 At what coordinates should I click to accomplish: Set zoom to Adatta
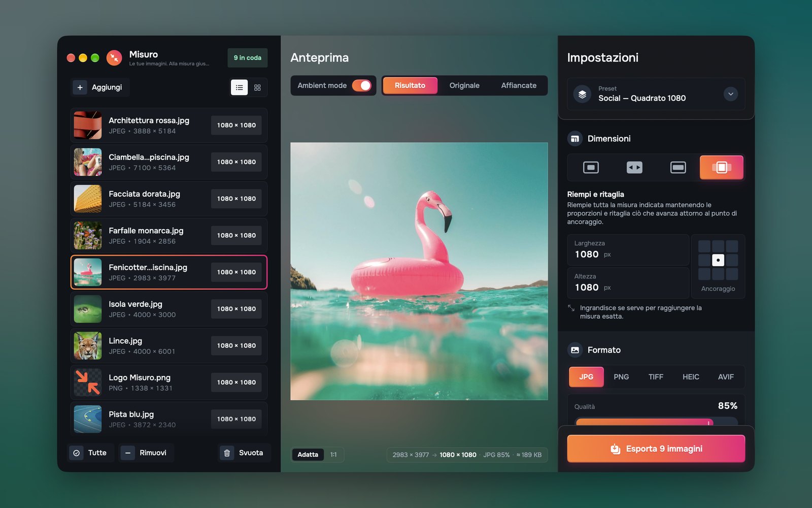(308, 455)
